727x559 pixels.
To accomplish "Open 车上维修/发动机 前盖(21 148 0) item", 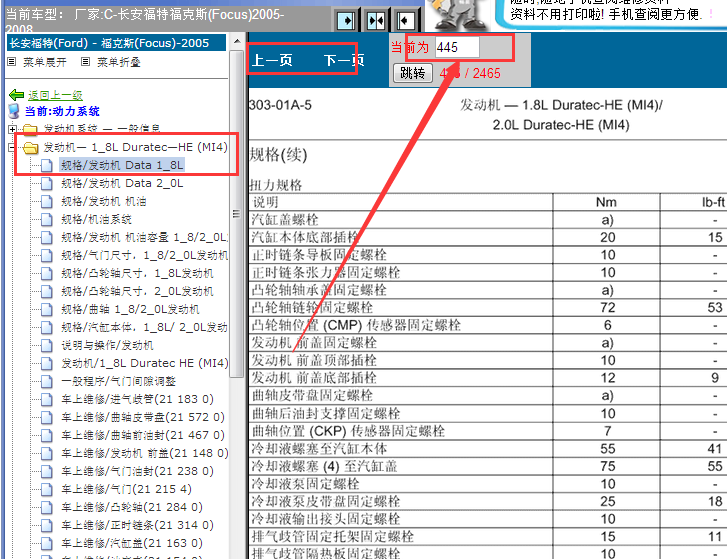I will point(145,453).
